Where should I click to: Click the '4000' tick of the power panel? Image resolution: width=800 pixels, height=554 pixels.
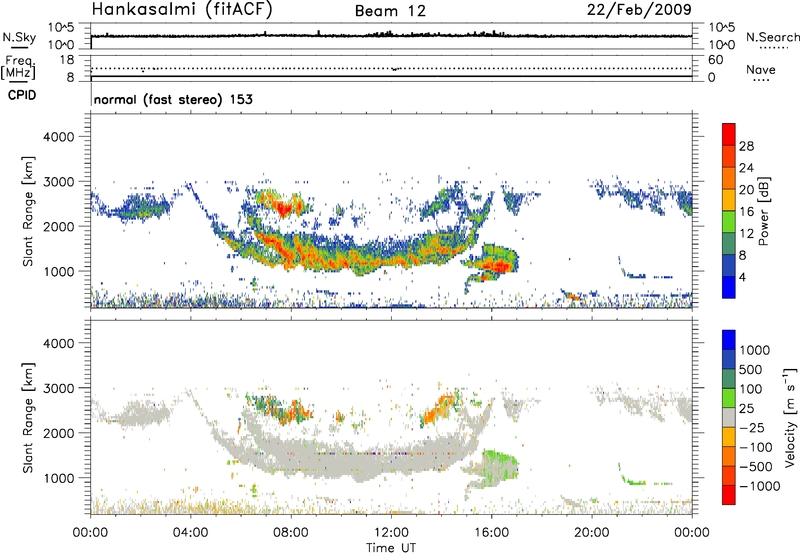59,137
